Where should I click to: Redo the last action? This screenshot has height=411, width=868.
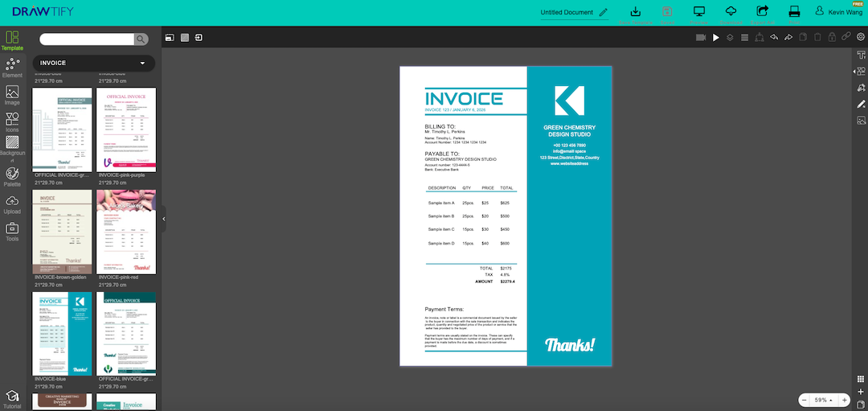click(x=788, y=38)
